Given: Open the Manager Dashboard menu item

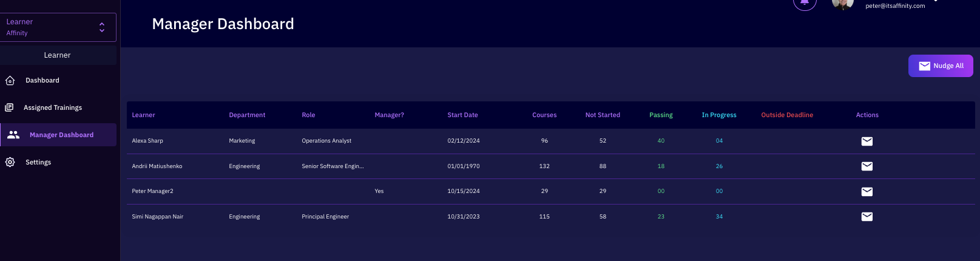Looking at the screenshot, I should click(61, 135).
